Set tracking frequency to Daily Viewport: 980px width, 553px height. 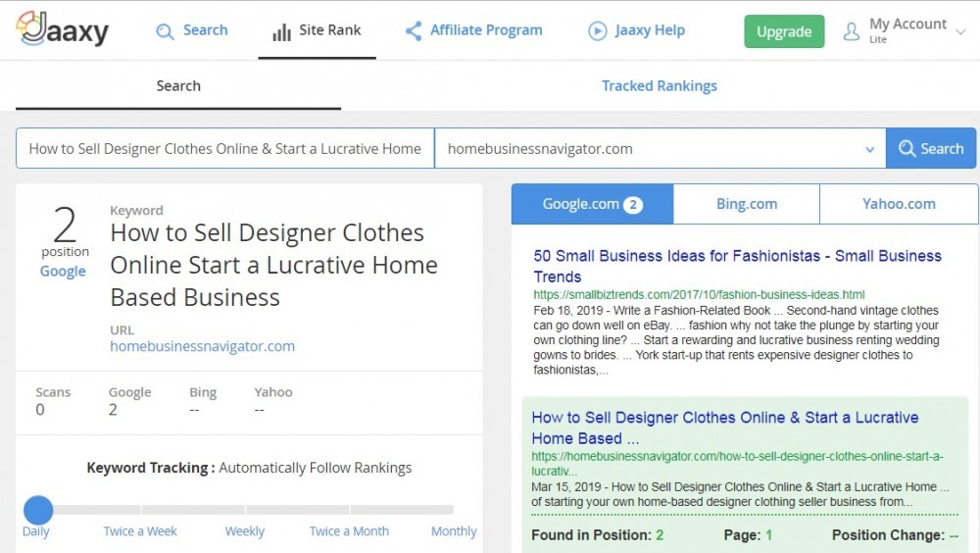35,531
